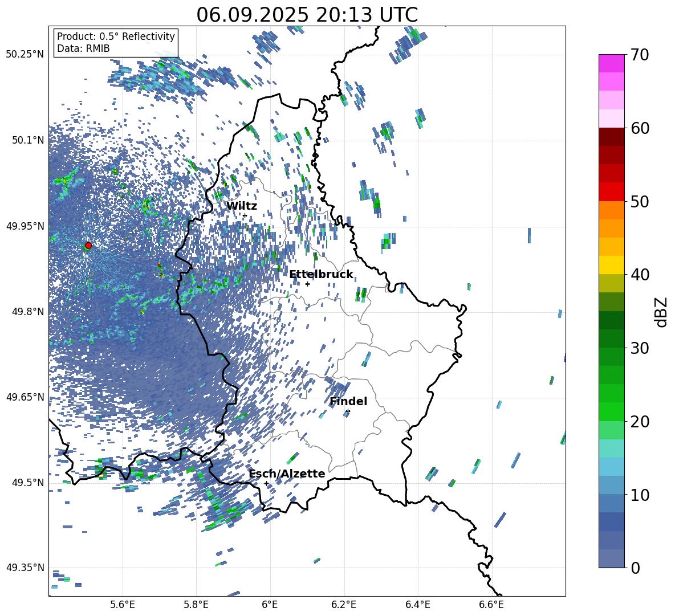This screenshot has height=616, width=675.
Task: Click the 6.4°E longitude tick label
Action: pos(417,605)
